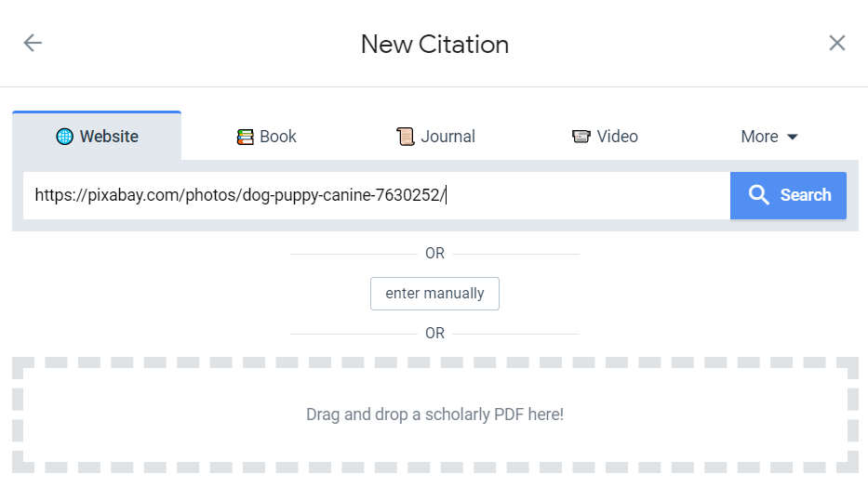
Task: Click the dashed PDF drop zone
Action: tap(435, 415)
